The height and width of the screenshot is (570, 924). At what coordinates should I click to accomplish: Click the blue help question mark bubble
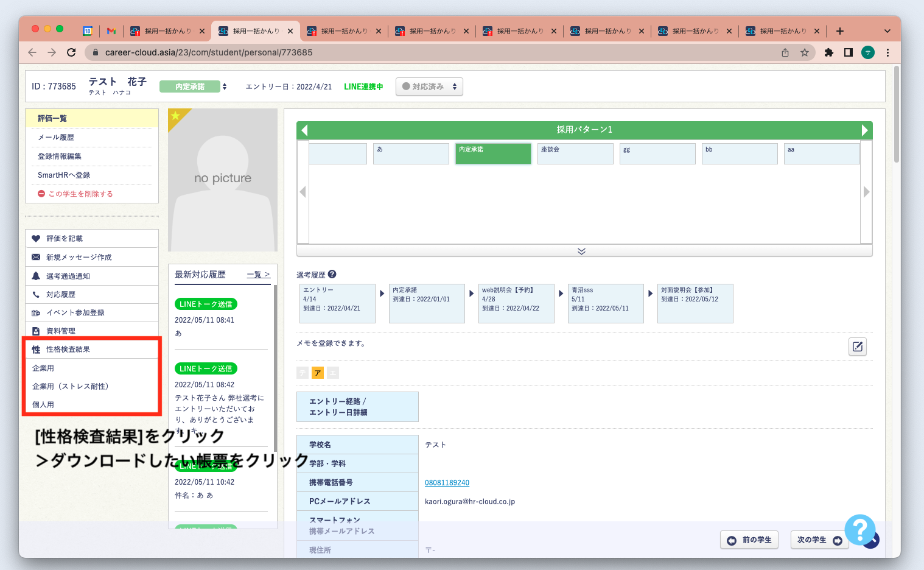point(859,530)
